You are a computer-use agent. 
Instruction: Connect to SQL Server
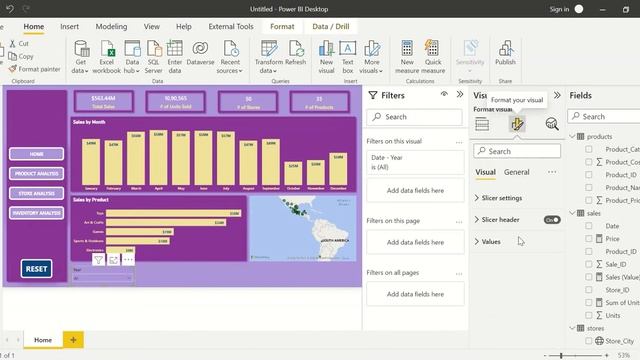(x=153, y=57)
